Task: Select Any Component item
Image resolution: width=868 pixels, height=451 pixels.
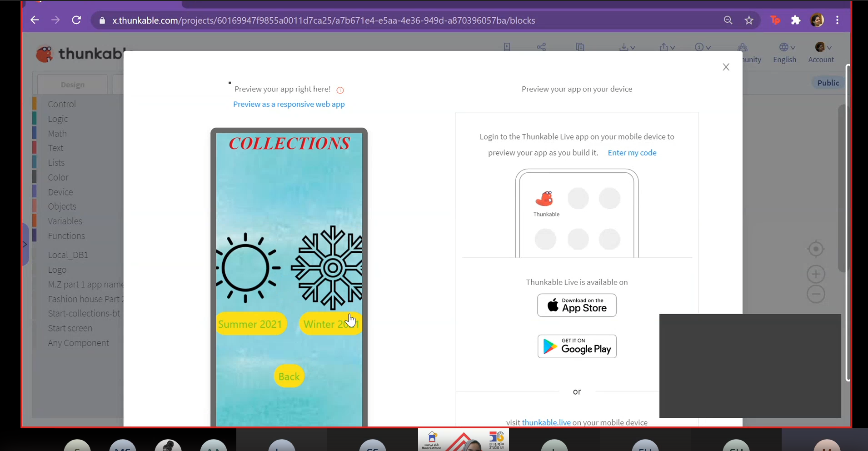Action: coord(78,343)
